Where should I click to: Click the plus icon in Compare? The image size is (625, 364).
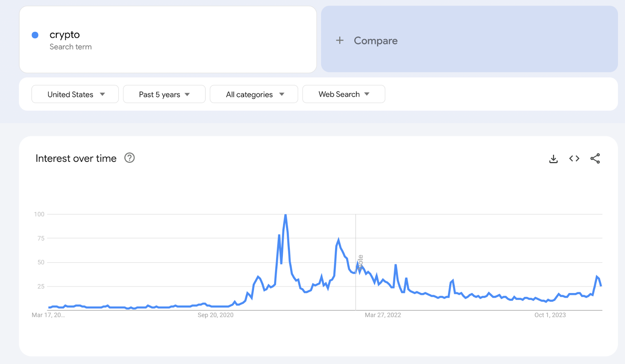point(340,40)
